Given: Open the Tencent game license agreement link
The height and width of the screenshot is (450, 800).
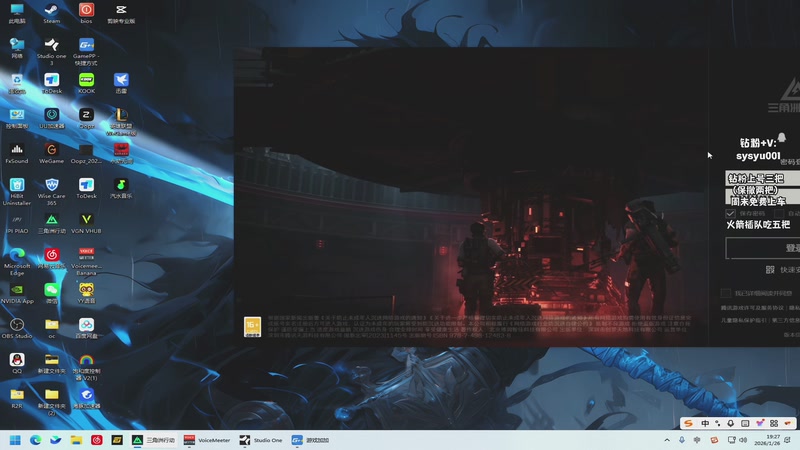Looking at the screenshot, I should click(x=753, y=308).
